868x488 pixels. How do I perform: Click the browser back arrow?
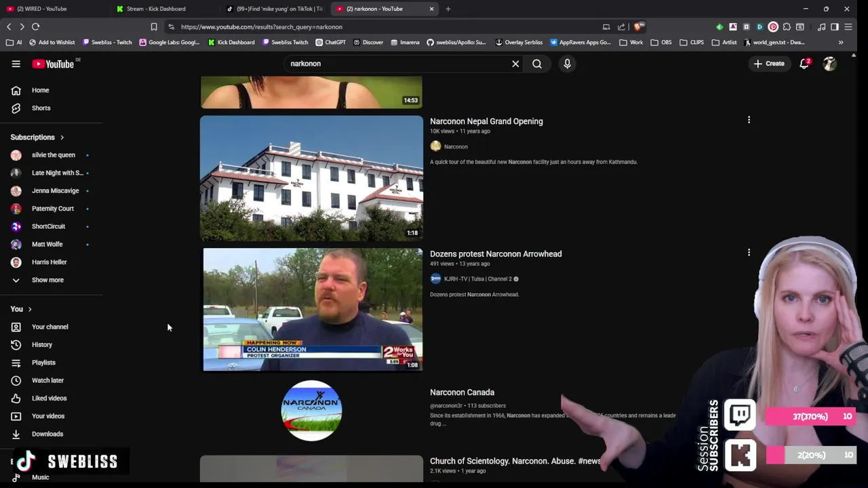pyautogui.click(x=9, y=27)
